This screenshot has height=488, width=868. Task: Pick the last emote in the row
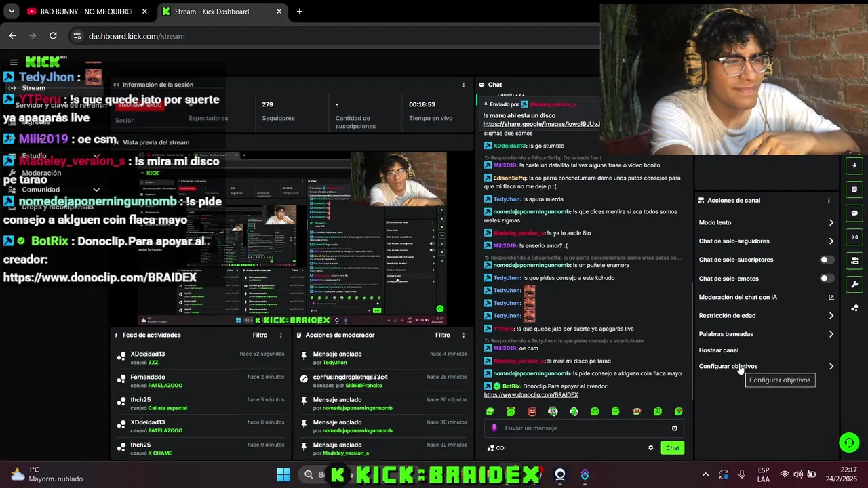678,411
